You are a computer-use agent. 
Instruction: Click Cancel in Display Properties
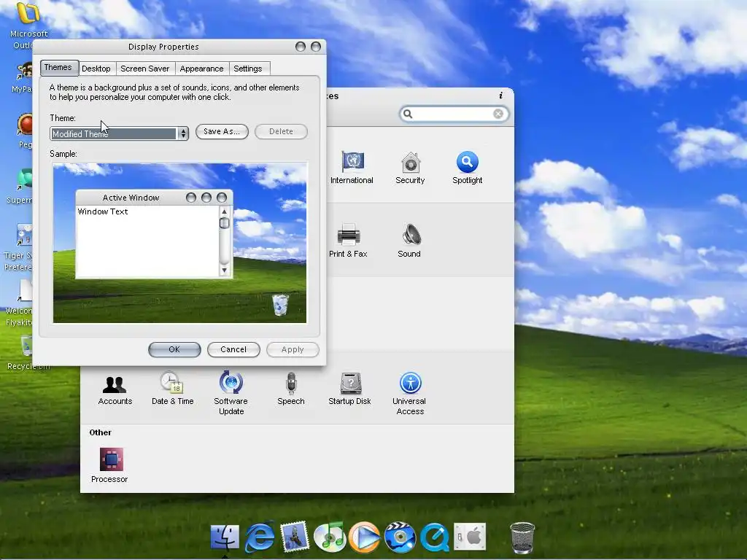[x=233, y=349]
